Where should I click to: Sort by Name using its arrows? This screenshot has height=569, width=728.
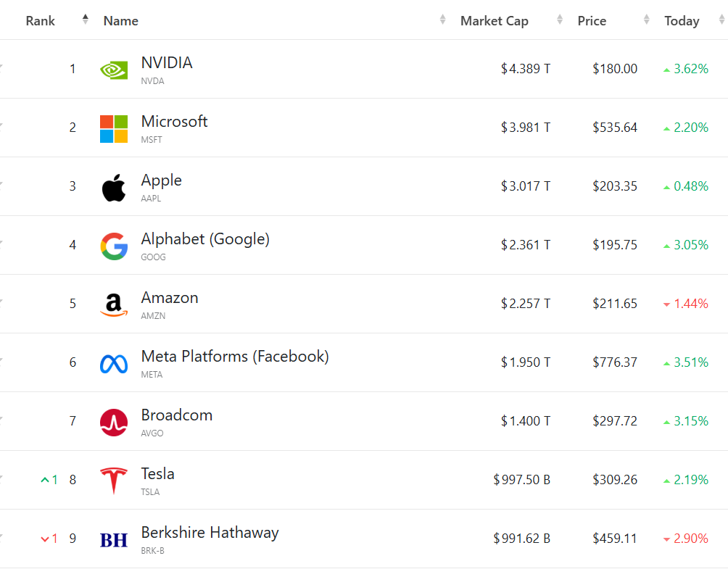(443, 20)
